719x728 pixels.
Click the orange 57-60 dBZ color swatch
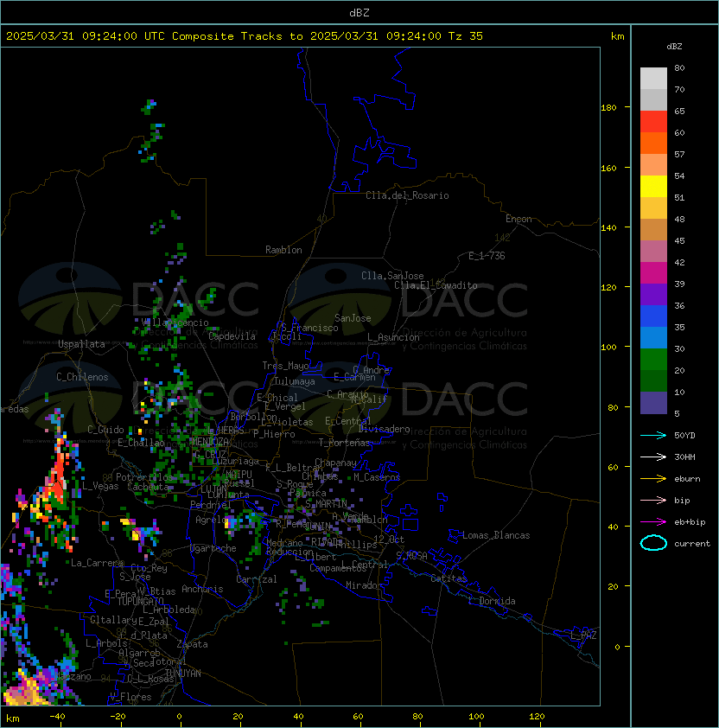(653, 143)
